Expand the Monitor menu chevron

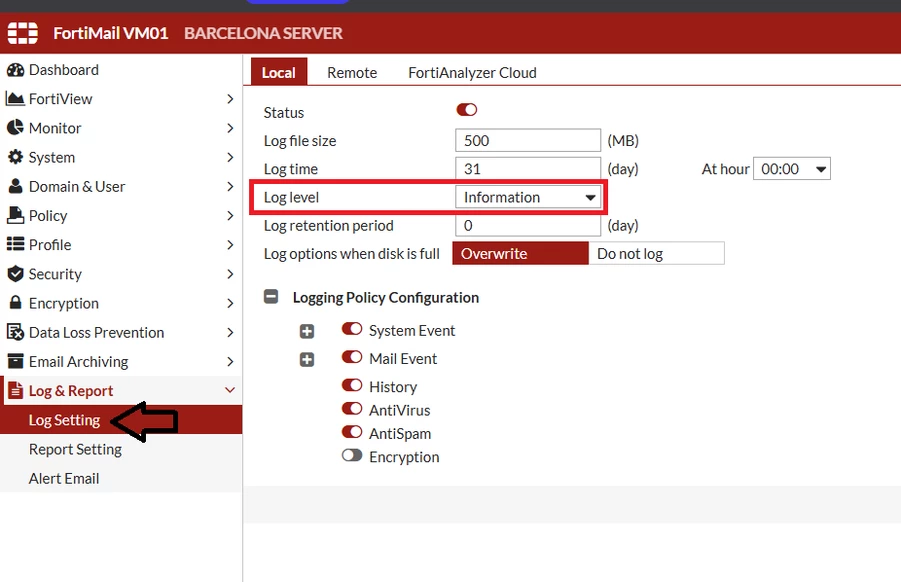click(230, 128)
